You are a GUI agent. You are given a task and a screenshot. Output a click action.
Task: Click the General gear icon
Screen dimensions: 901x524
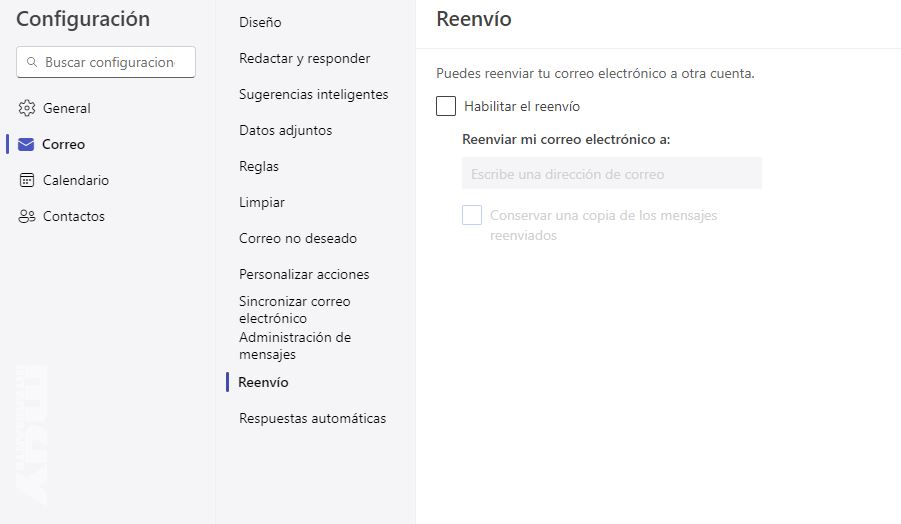[27, 108]
